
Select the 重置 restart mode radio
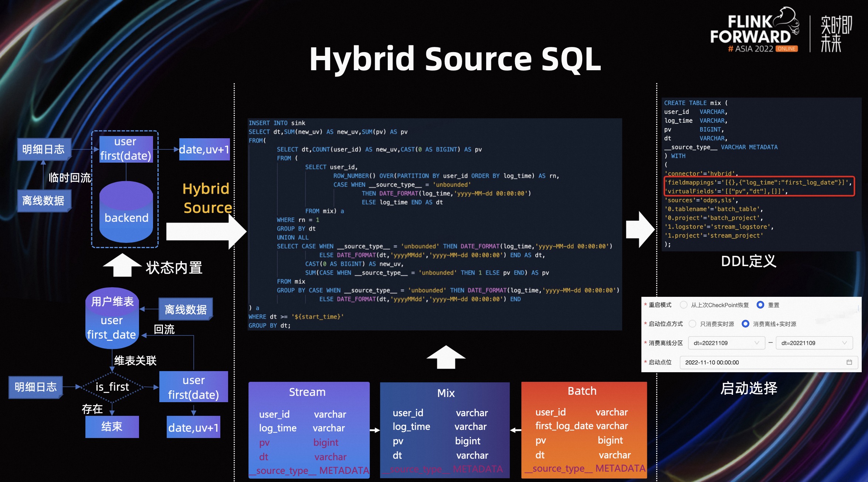(760, 305)
